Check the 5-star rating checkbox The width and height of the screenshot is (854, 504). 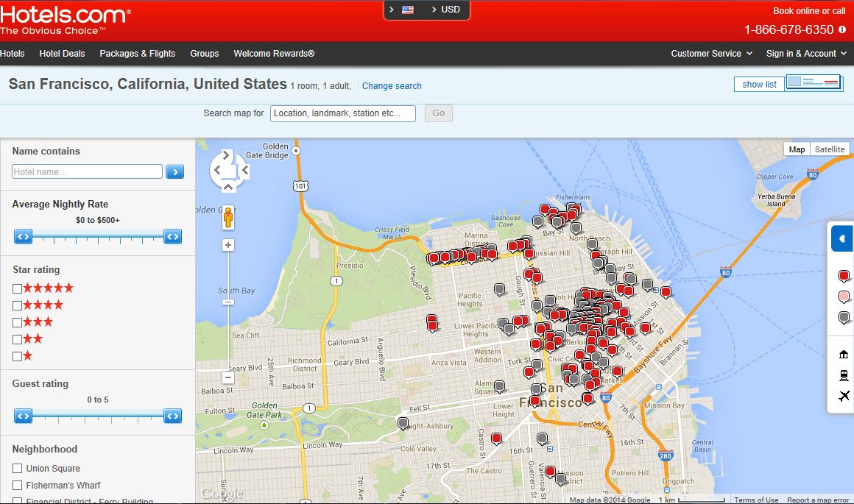tap(18, 289)
